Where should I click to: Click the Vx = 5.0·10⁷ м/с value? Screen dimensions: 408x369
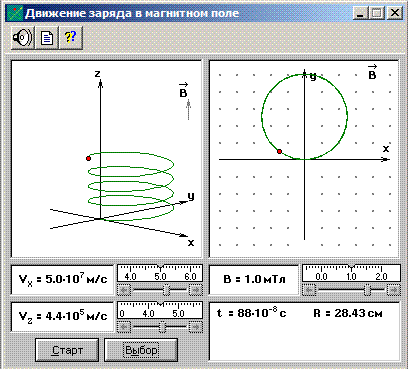[x=63, y=279]
